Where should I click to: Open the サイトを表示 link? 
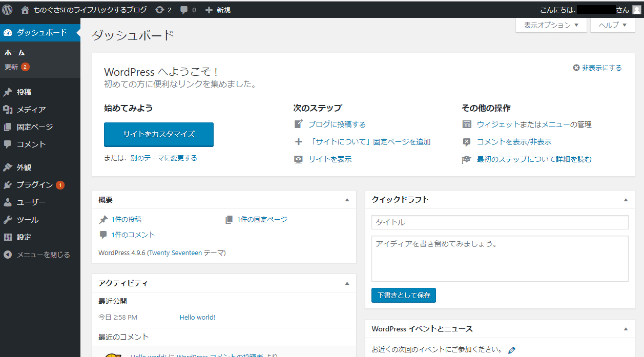tap(330, 159)
